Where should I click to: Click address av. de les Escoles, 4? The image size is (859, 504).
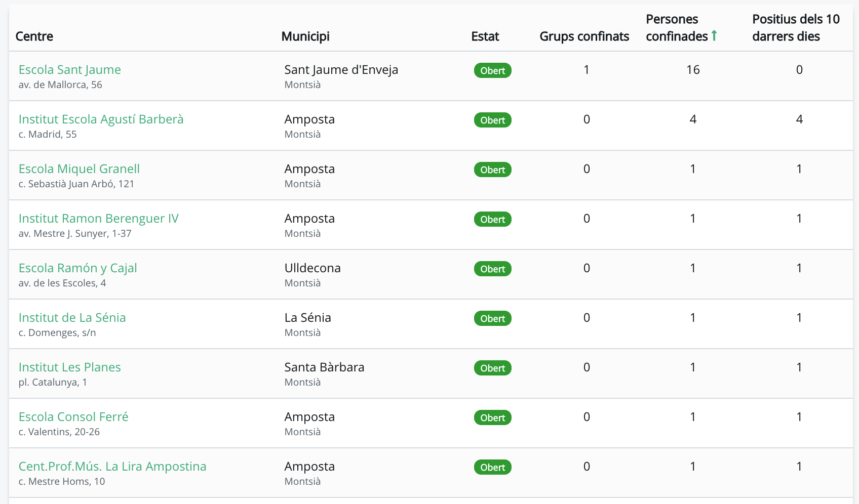[x=62, y=283]
